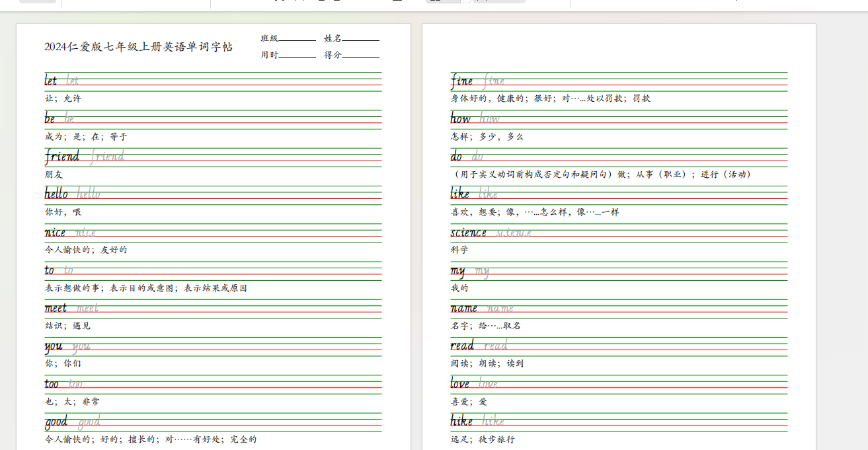Click the gray tracing copy of 'how'
Viewport: 868px width, 450px height.
pos(489,119)
